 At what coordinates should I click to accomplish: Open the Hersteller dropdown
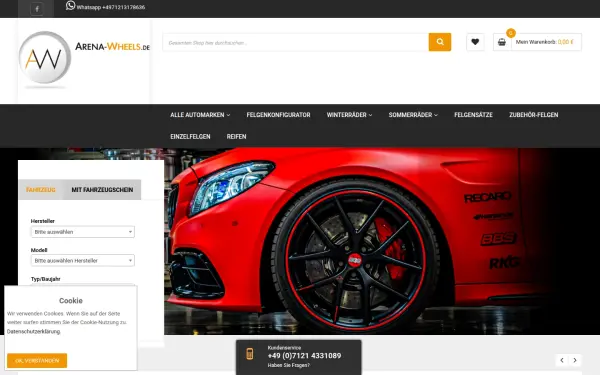pyautogui.click(x=83, y=232)
